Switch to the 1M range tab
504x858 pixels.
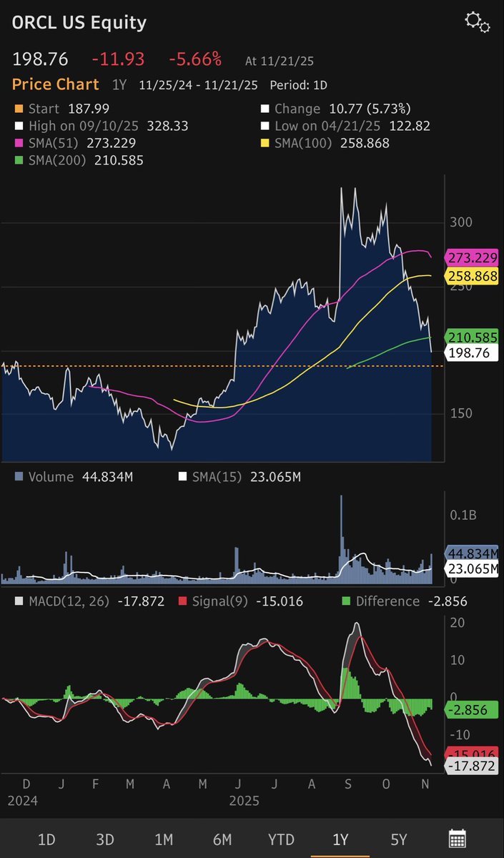point(164,839)
